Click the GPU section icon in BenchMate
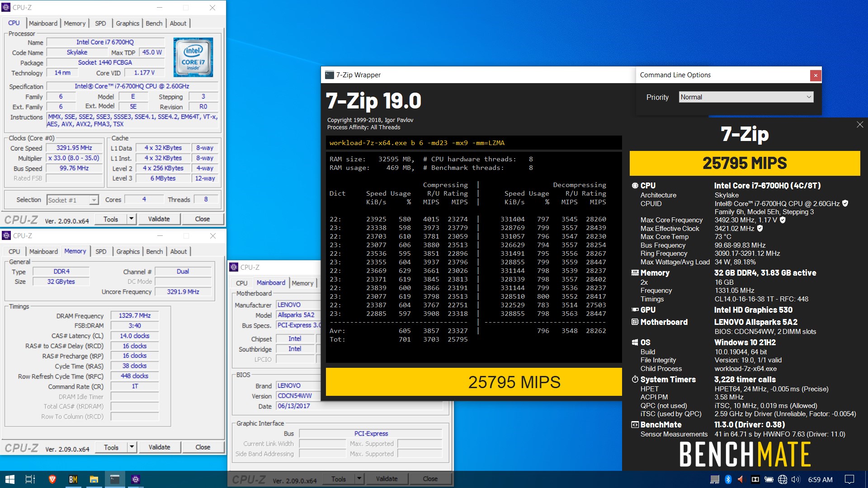This screenshot has height=488, width=868. [635, 310]
